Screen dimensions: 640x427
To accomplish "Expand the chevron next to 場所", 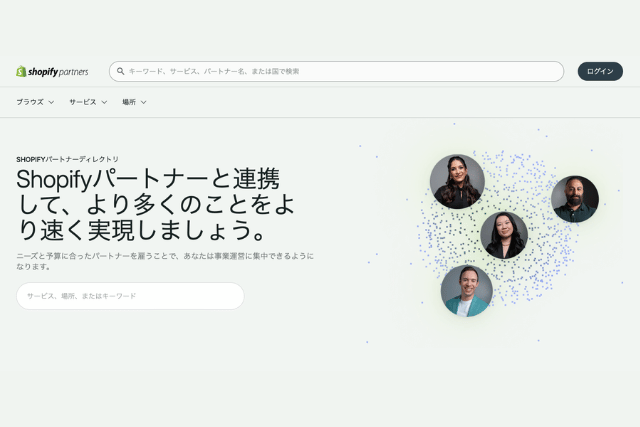I will coord(143,102).
